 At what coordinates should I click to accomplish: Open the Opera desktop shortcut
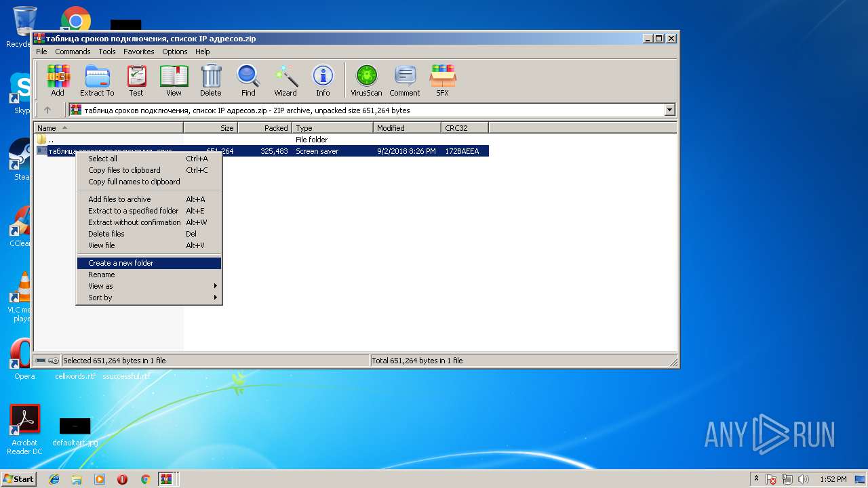(24, 358)
